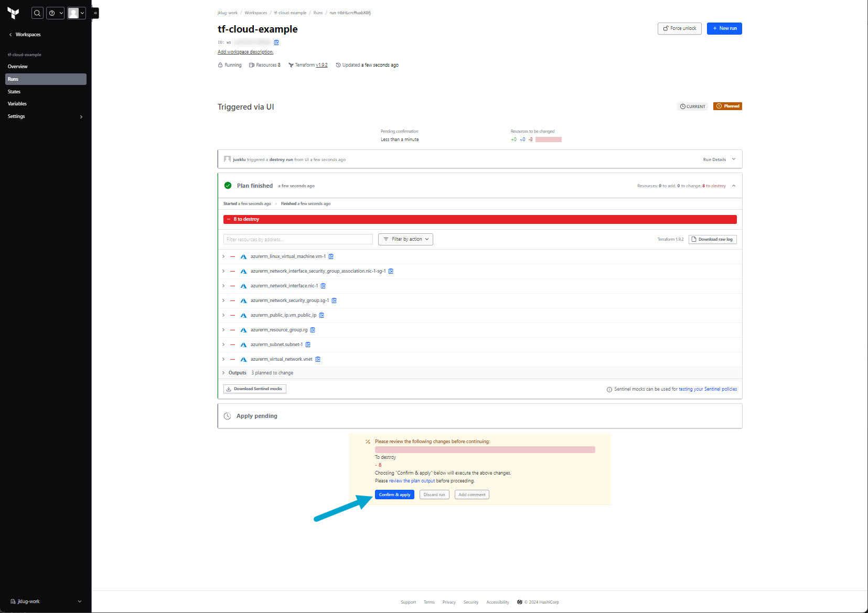Image resolution: width=868 pixels, height=613 pixels.
Task: Copy azurerm_public_ip.vm_public_ip address icon
Action: (322, 315)
